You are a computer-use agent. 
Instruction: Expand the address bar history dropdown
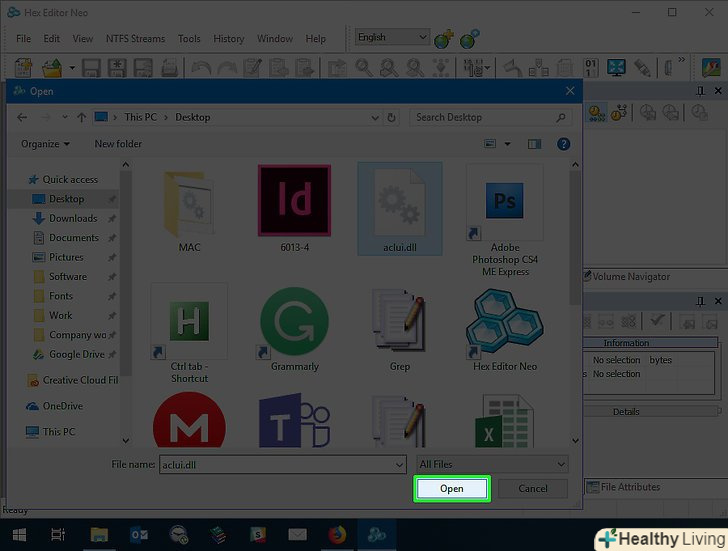click(375, 118)
